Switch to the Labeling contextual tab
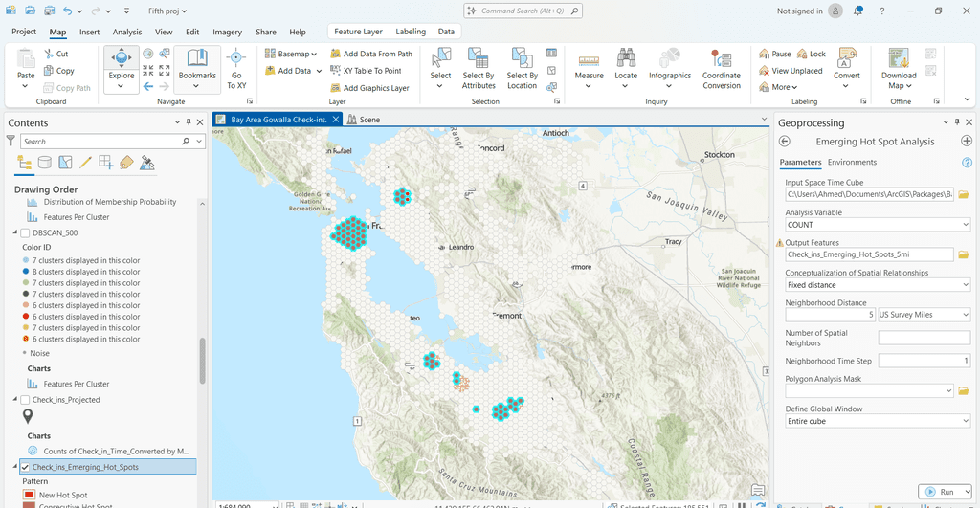Viewport: 980px width, 508px height. (411, 32)
